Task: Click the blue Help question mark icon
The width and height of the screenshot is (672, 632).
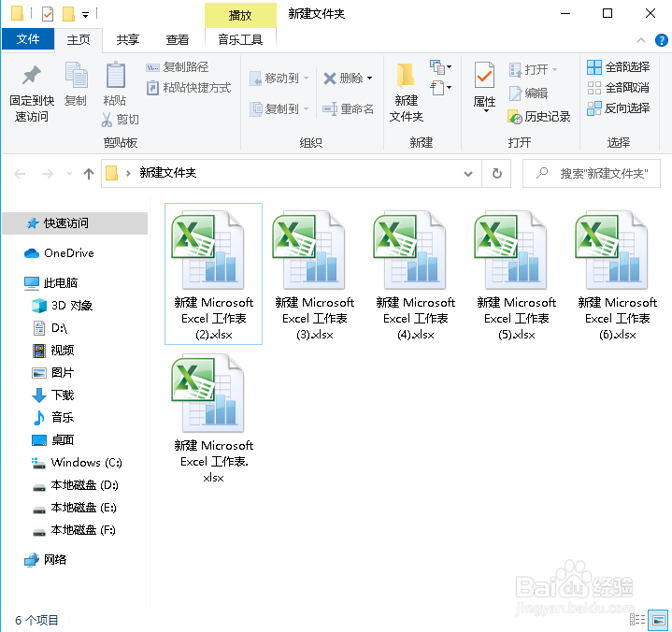Action: coord(662,40)
